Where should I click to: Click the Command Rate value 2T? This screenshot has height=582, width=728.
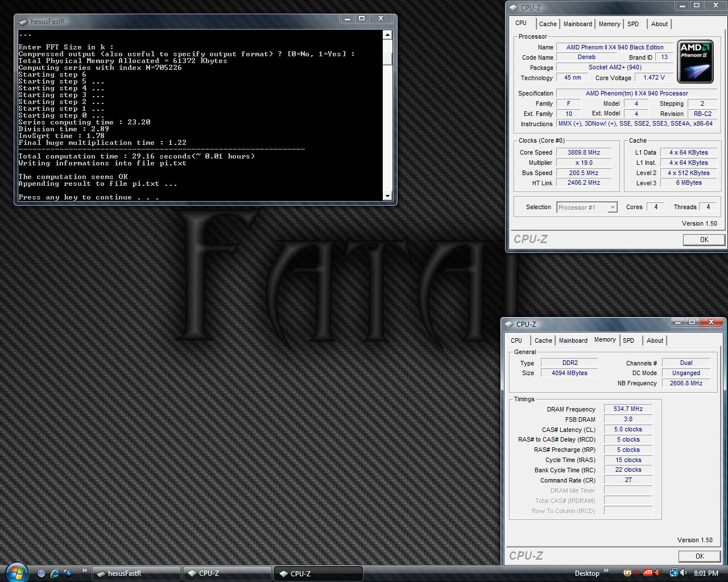628,480
